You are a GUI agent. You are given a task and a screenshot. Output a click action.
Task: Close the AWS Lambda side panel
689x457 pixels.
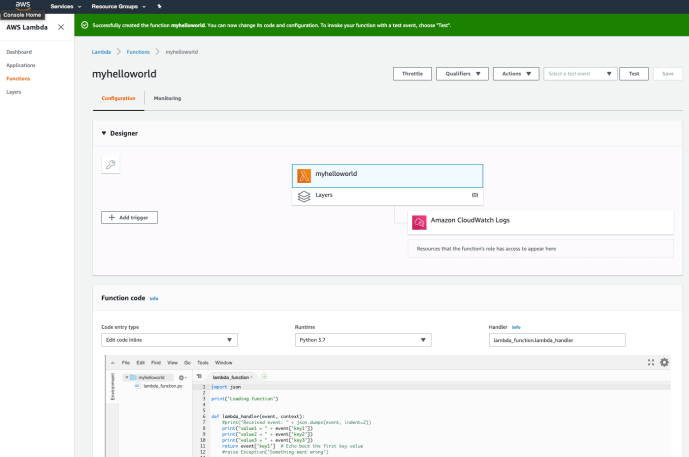point(62,26)
